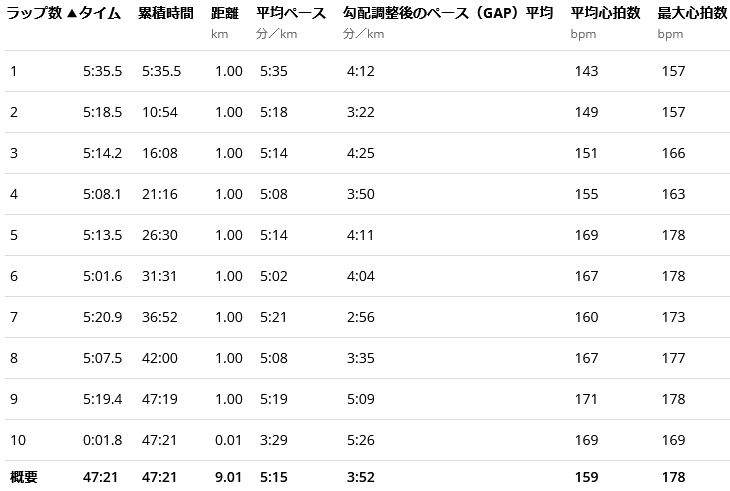This screenshot has width=730, height=491.
Task: Click the sort arrow next to ラップ数
Action: 71,13
